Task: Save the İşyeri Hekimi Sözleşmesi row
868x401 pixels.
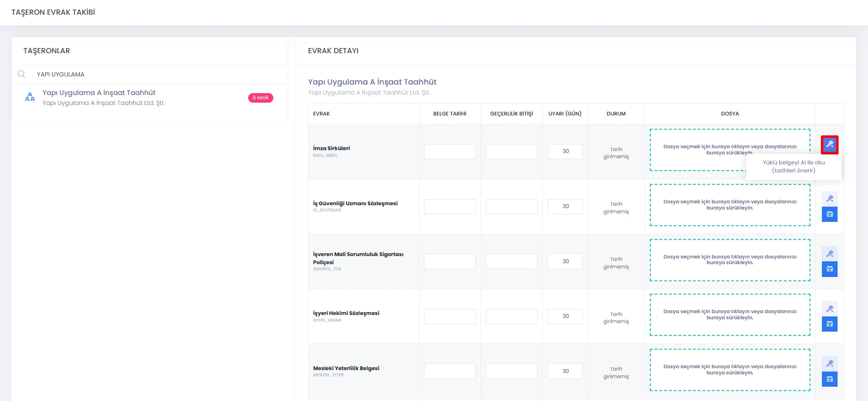Action: (829, 324)
